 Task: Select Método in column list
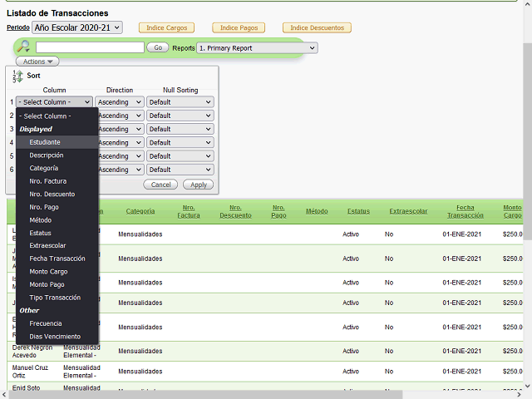pyautogui.click(x=57, y=220)
